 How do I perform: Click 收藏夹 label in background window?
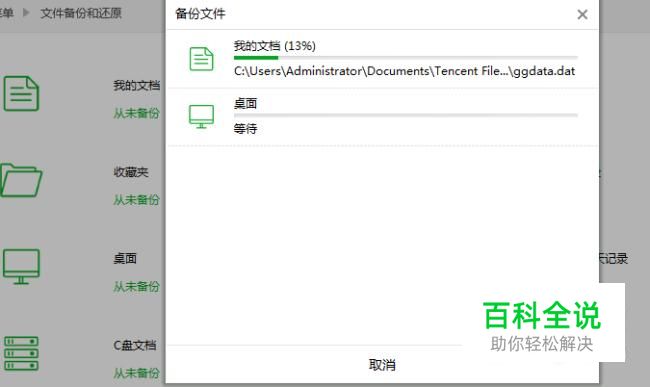coord(131,172)
